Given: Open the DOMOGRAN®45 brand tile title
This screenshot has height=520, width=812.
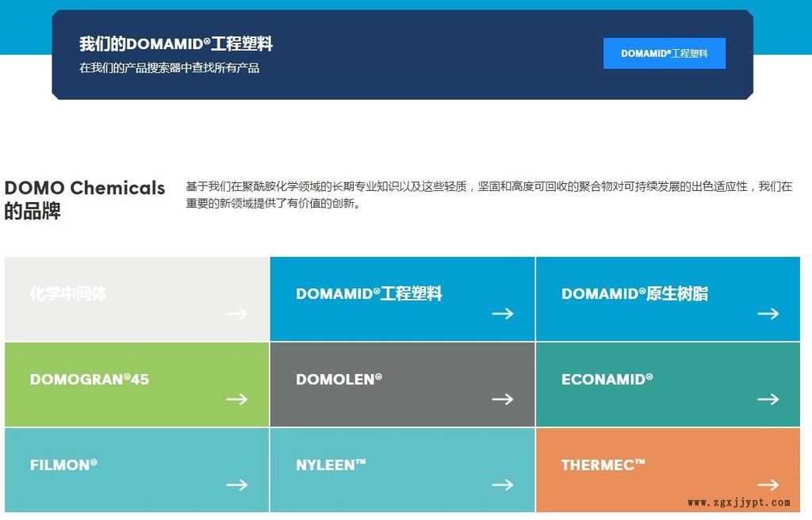Looking at the screenshot, I should (x=90, y=379).
